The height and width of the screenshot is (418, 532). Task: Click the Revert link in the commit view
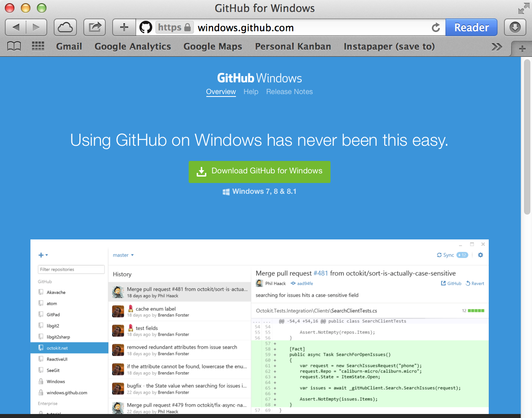tap(475, 283)
